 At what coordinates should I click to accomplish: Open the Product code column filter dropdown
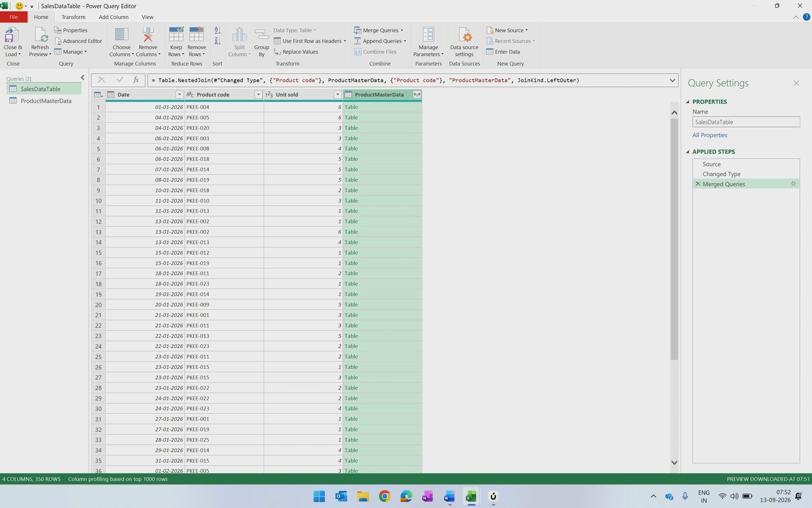click(x=258, y=94)
